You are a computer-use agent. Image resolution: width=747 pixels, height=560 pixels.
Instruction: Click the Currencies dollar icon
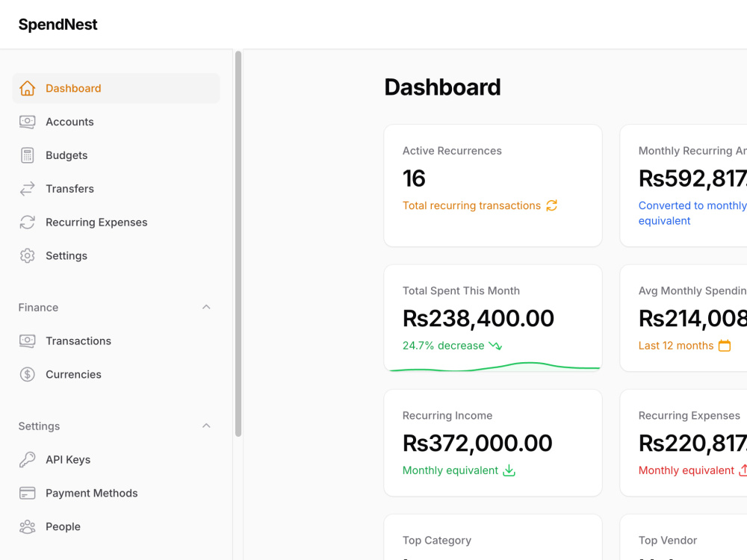click(27, 374)
